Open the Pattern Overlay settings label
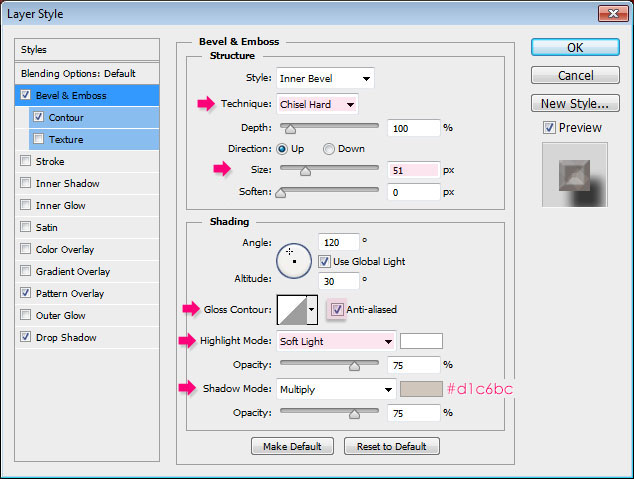The height and width of the screenshot is (479, 634). click(70, 293)
